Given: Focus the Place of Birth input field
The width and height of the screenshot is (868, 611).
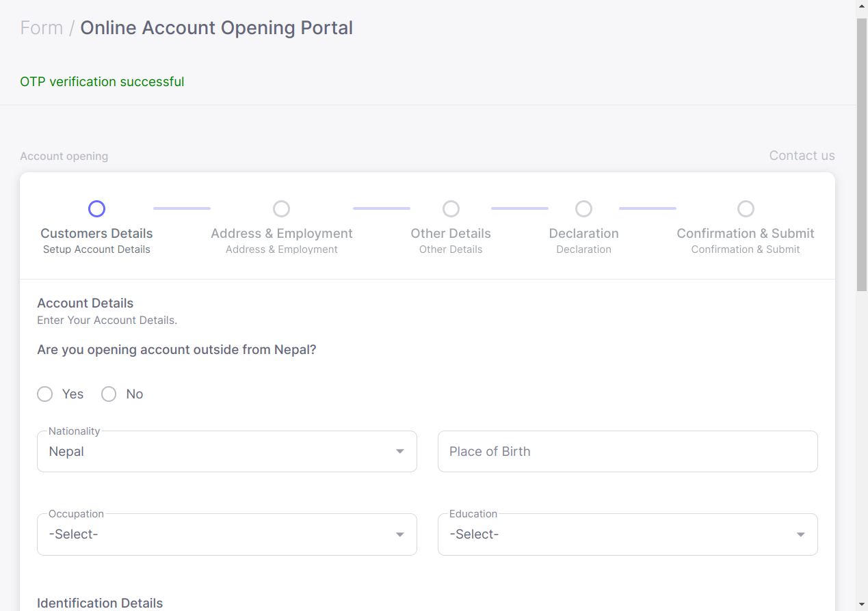Looking at the screenshot, I should pos(627,452).
